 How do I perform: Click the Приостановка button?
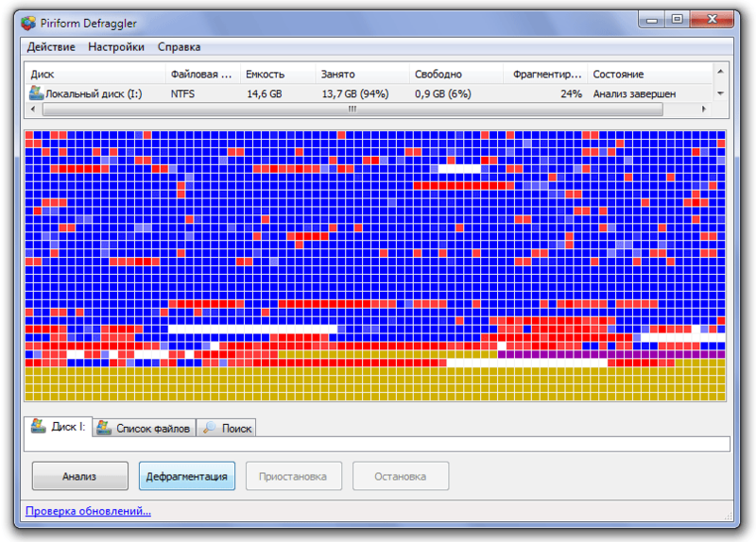click(x=294, y=476)
